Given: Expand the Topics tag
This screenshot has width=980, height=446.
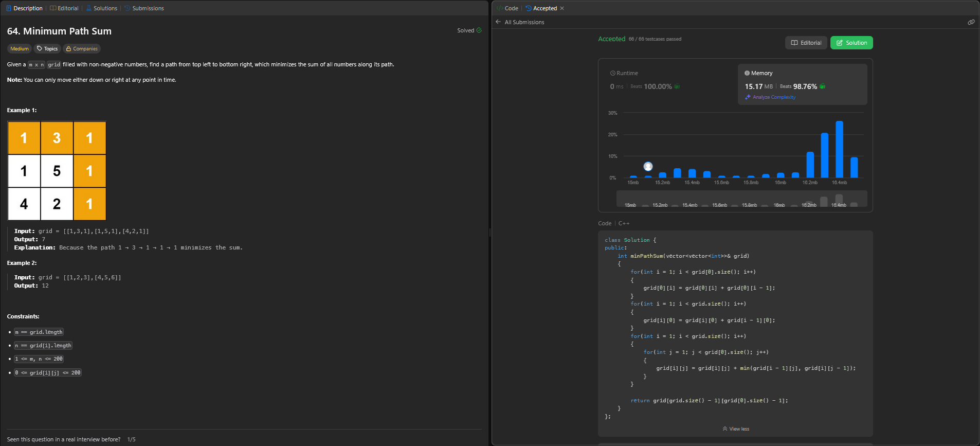Looking at the screenshot, I should (47, 49).
